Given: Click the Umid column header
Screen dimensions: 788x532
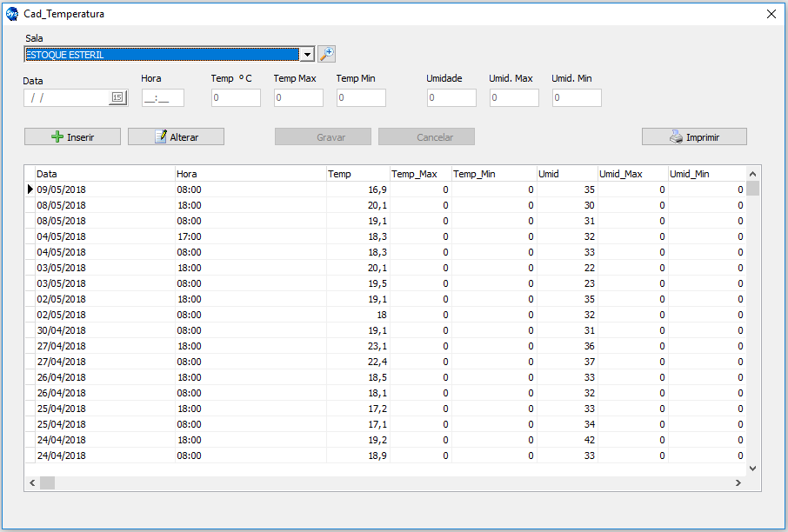Looking at the screenshot, I should (x=566, y=174).
